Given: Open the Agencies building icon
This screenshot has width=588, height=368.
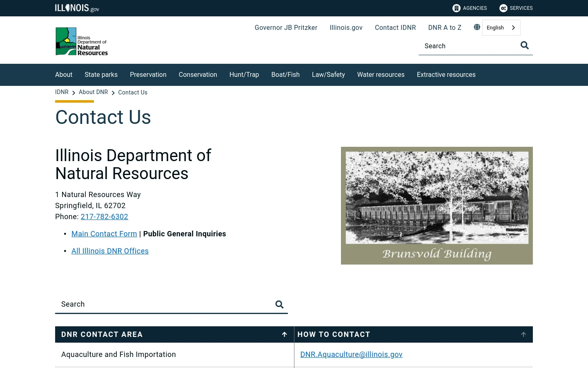Looking at the screenshot, I should point(457,8).
